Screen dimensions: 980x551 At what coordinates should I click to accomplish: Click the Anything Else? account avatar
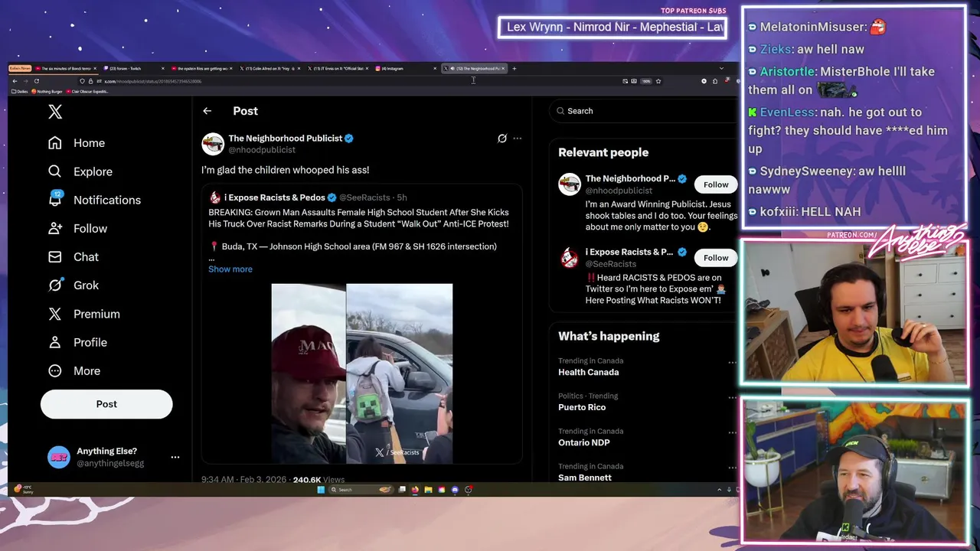pyautogui.click(x=58, y=457)
